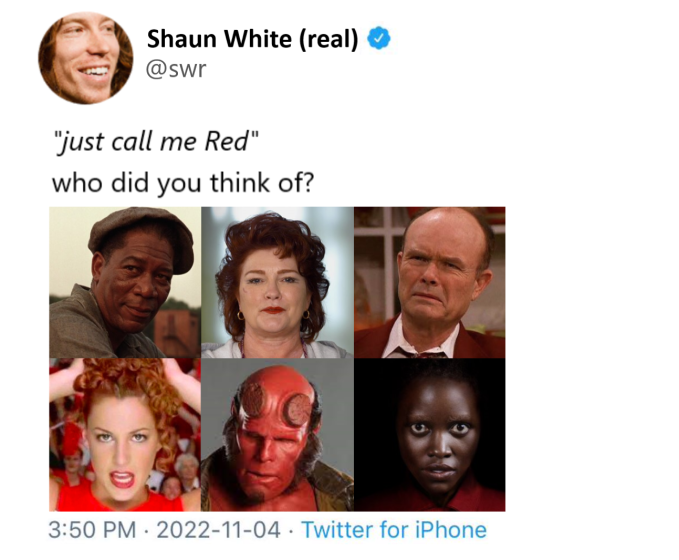Click the sawed-off horn stumps on the red character
The width and height of the screenshot is (679, 560).
(276, 404)
